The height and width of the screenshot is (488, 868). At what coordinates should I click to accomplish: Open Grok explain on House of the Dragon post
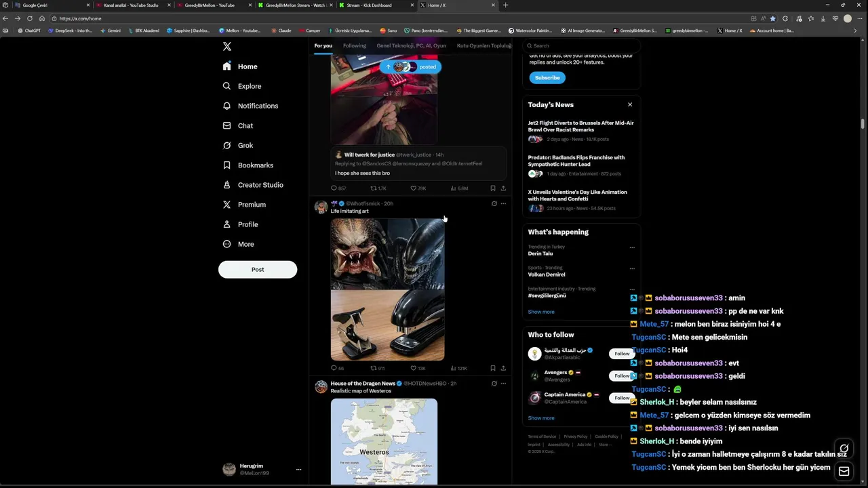pyautogui.click(x=494, y=384)
